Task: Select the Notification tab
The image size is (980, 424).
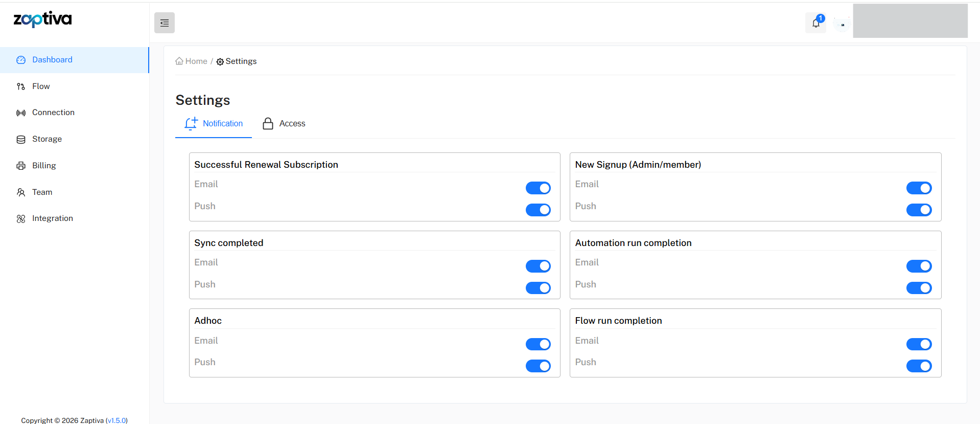Action: (214, 124)
